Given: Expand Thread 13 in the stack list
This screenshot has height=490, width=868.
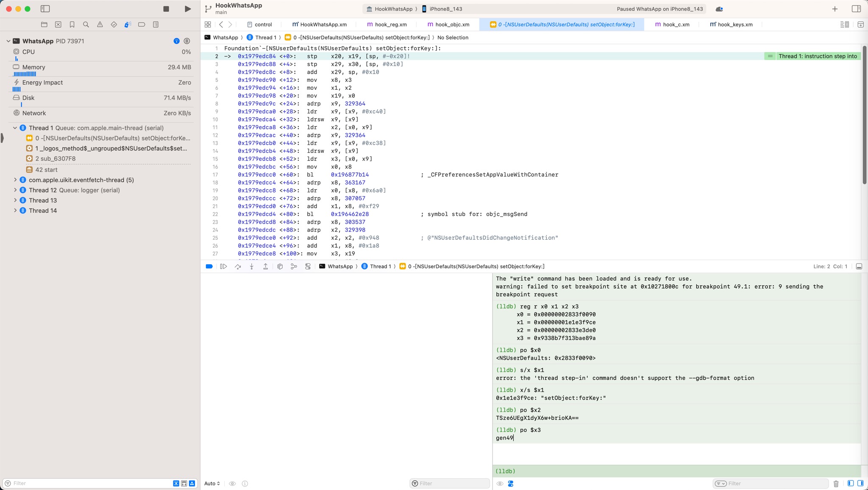Looking at the screenshot, I should click(15, 200).
